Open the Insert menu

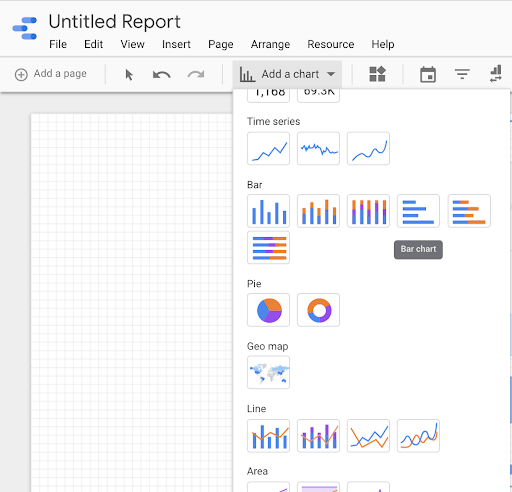click(x=176, y=44)
